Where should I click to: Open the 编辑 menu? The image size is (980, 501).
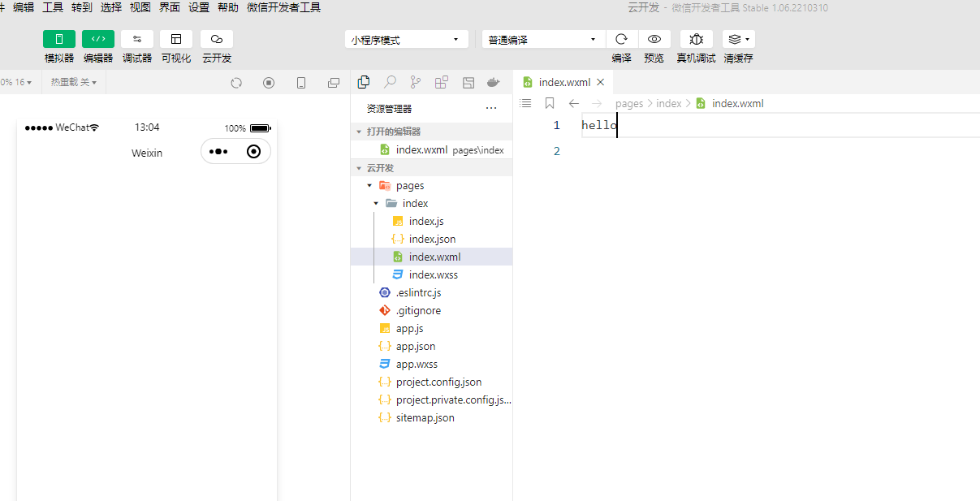24,7
